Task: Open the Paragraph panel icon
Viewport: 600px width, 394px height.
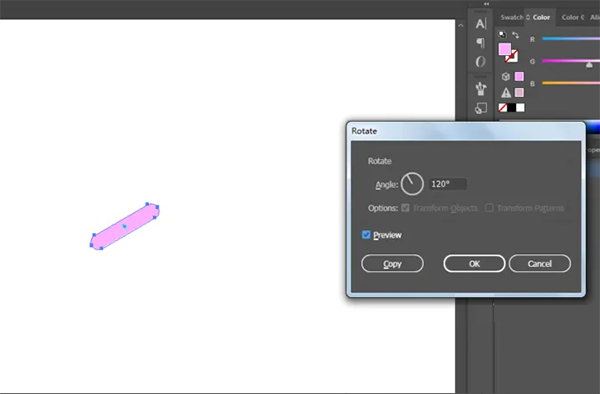Action: [481, 42]
